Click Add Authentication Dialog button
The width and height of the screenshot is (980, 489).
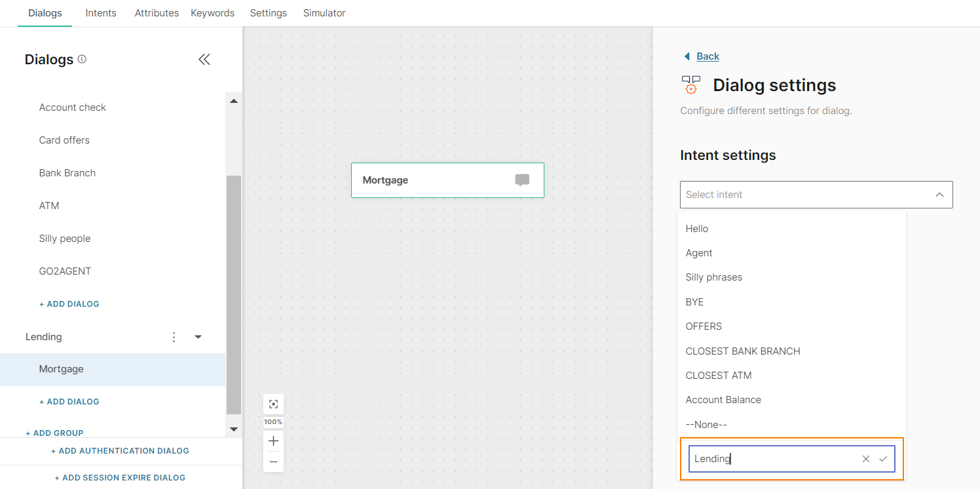click(x=120, y=451)
